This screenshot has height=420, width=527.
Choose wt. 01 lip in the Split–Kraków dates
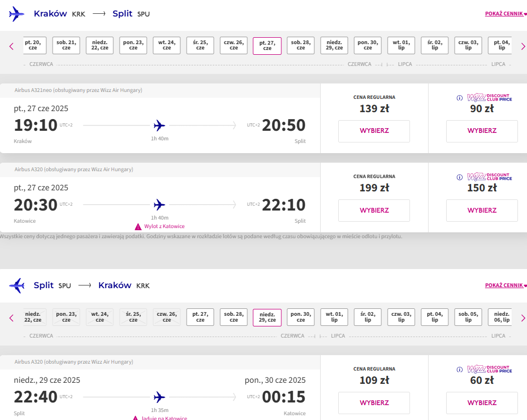tap(334, 317)
